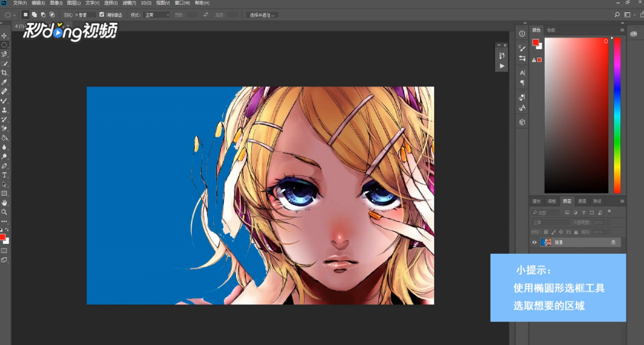The image size is (644, 345).
Task: Select the Hand tool
Action: [4, 203]
